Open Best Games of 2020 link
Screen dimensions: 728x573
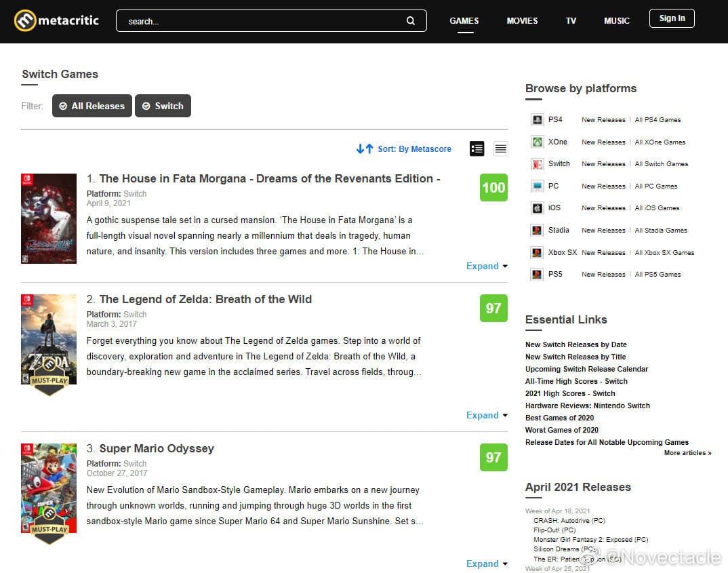tap(559, 418)
